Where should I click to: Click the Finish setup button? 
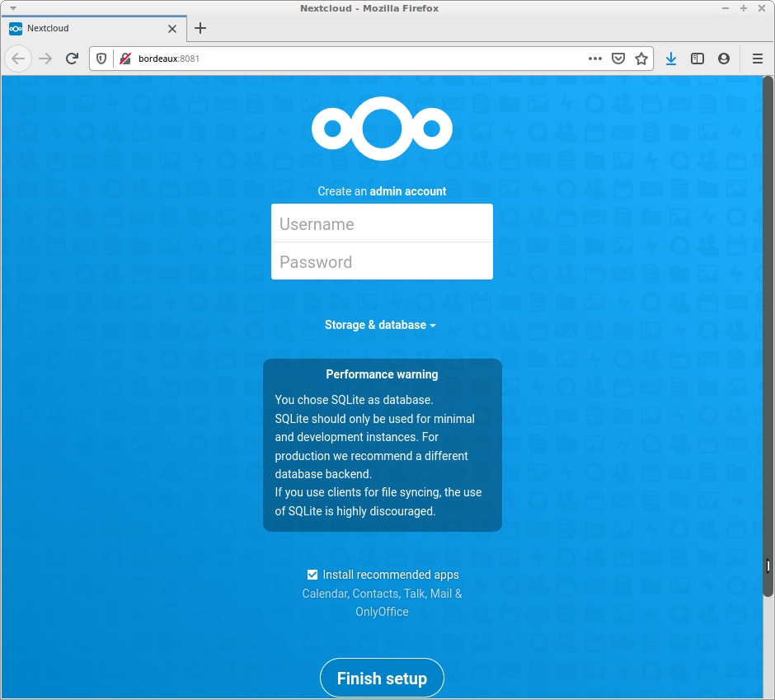tap(382, 679)
